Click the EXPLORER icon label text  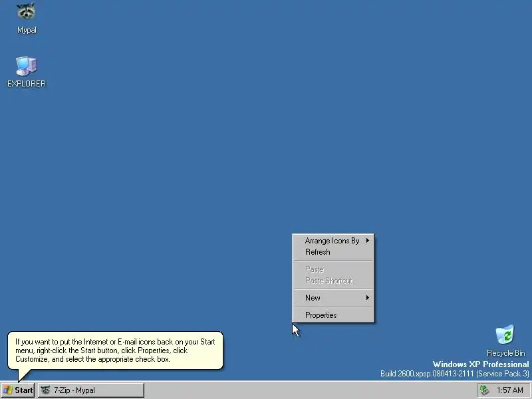point(27,84)
